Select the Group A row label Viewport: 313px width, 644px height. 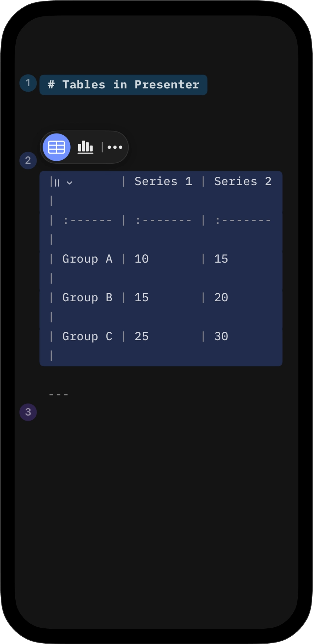(x=87, y=259)
